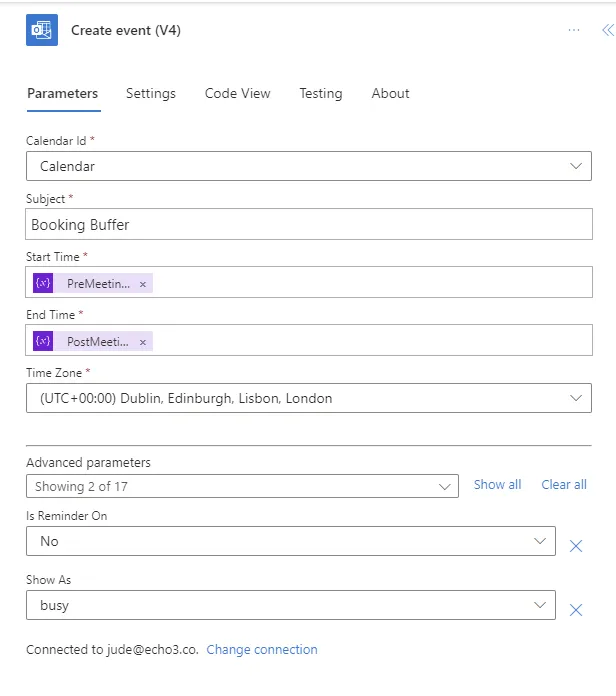Open the Code View tab
Image resolution: width=616 pixels, height=696 pixels.
coord(237,94)
